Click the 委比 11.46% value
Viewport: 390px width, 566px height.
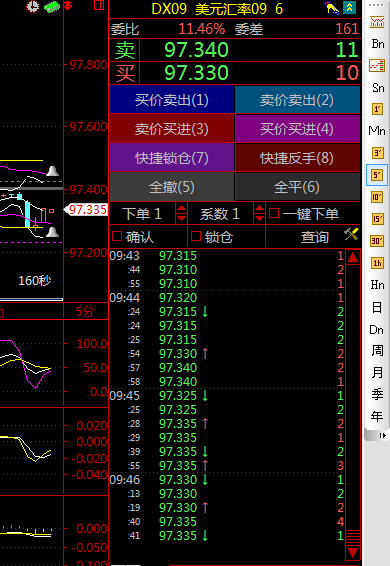(202, 29)
